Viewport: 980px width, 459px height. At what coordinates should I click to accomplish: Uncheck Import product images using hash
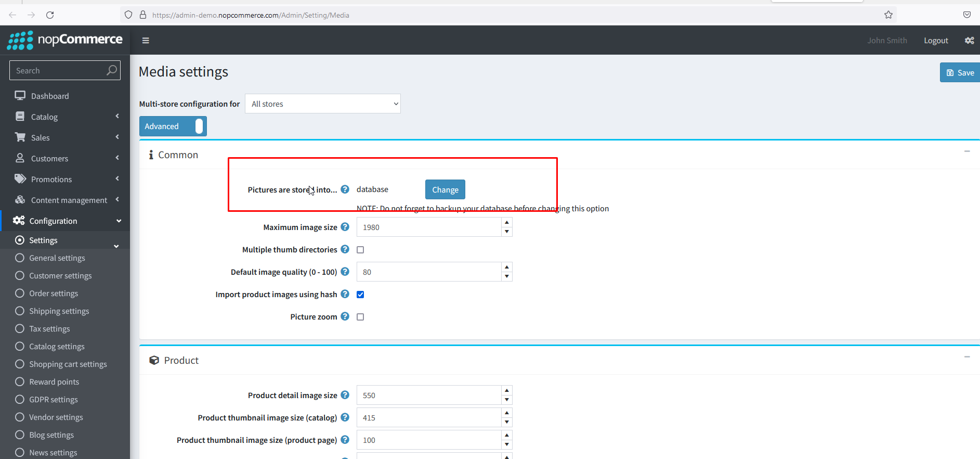click(360, 295)
